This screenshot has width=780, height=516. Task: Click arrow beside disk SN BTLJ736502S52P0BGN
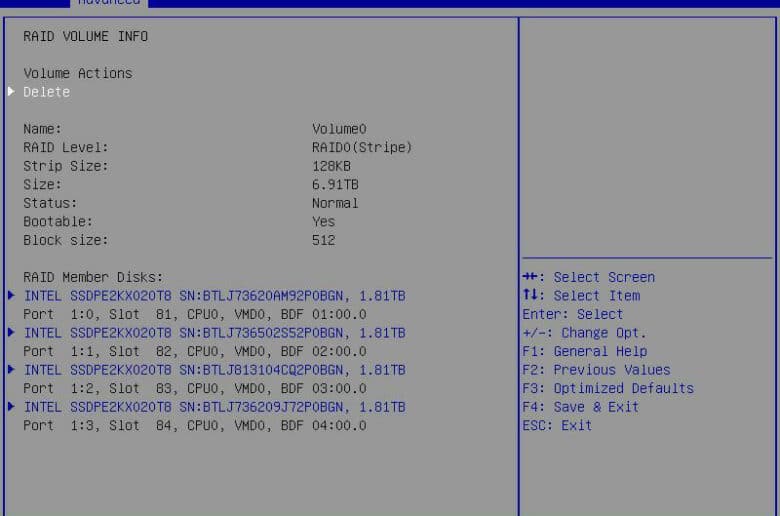click(11, 332)
